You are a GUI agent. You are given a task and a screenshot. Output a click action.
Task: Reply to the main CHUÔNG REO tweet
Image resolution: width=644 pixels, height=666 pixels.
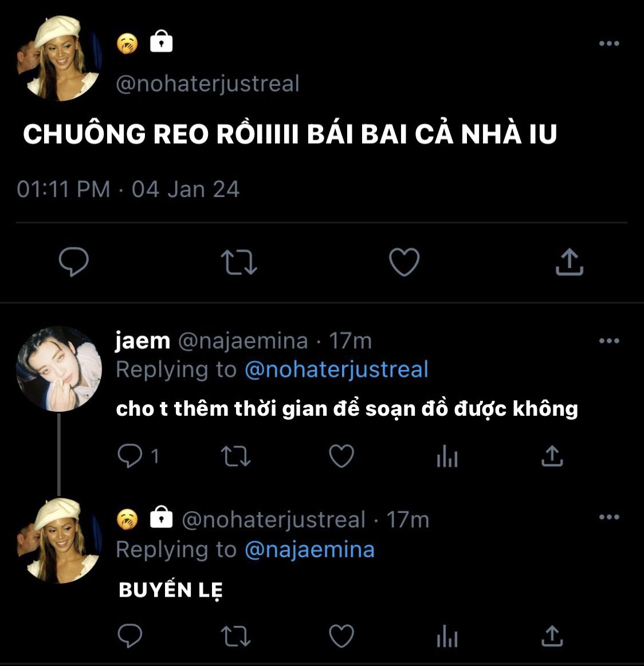[x=73, y=262]
